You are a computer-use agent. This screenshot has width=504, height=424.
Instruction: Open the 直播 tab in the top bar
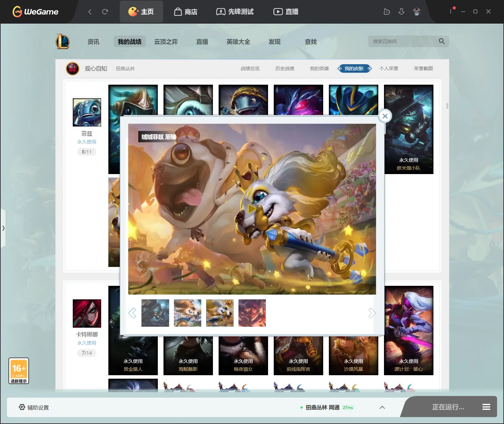coord(286,12)
